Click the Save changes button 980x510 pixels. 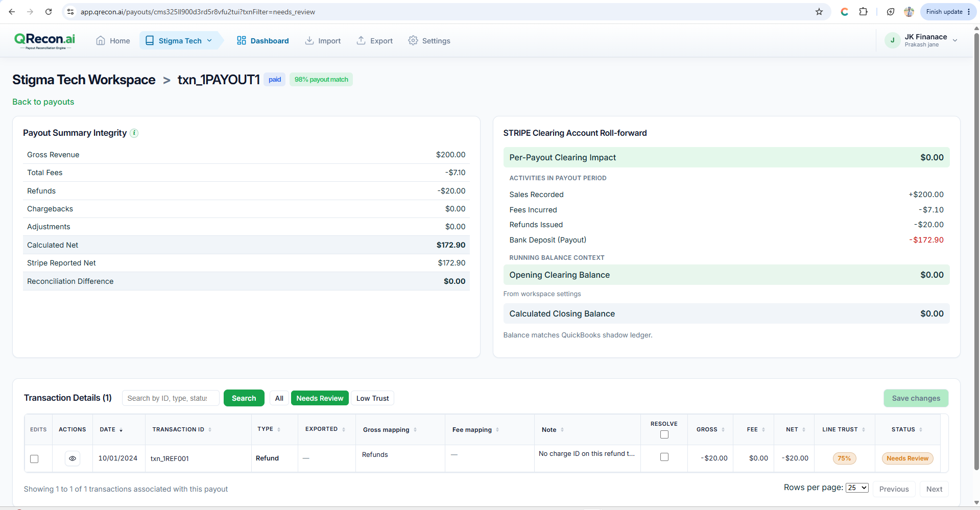(x=916, y=398)
